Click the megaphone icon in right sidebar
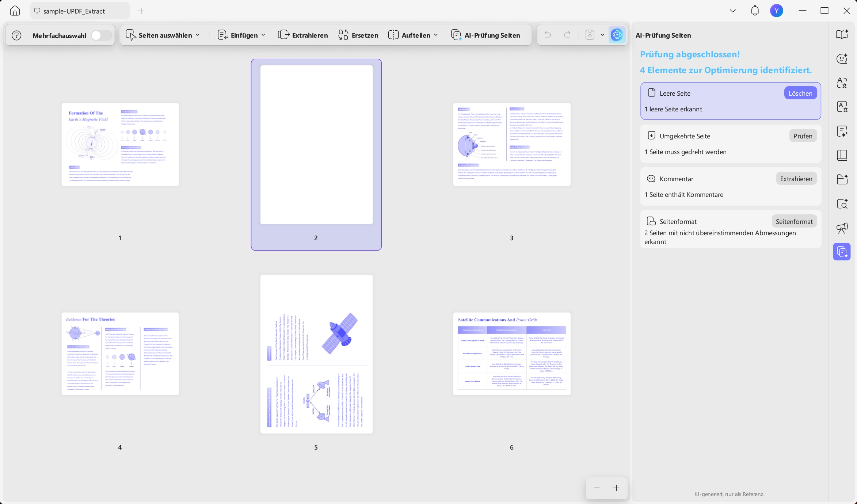This screenshot has height=504, width=857. click(x=842, y=228)
